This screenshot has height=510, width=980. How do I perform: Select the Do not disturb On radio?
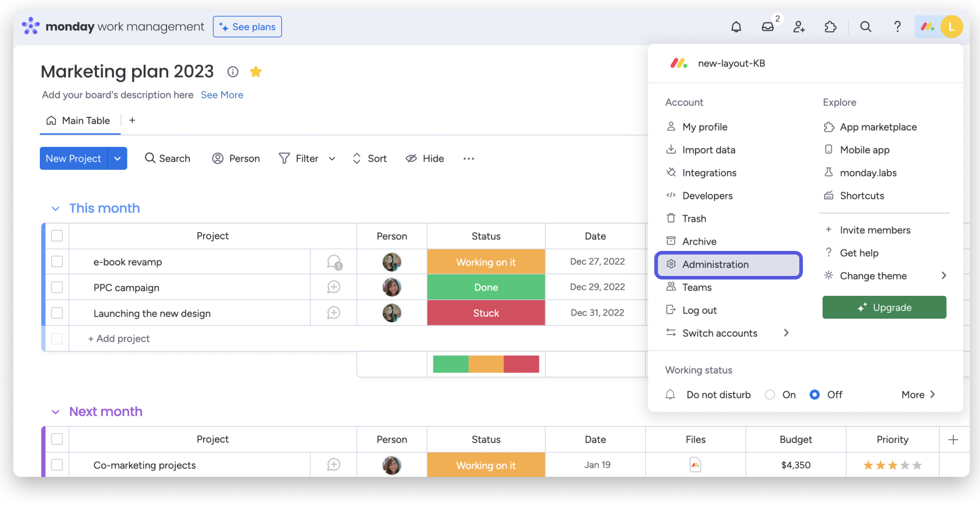770,395
